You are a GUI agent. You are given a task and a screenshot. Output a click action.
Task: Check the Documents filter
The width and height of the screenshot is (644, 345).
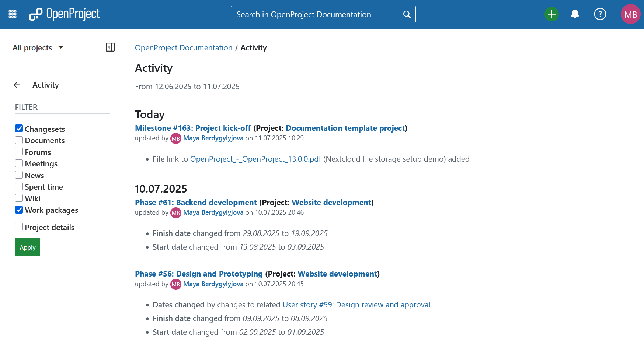[19, 140]
